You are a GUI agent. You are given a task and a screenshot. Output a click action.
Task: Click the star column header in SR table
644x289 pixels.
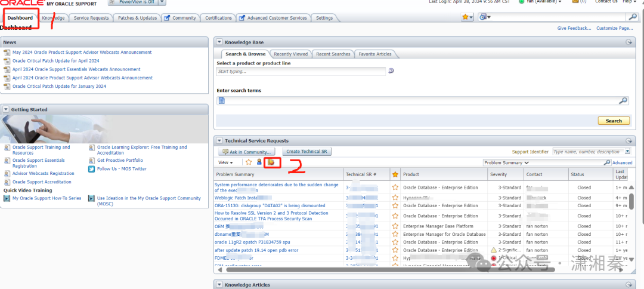pos(395,174)
